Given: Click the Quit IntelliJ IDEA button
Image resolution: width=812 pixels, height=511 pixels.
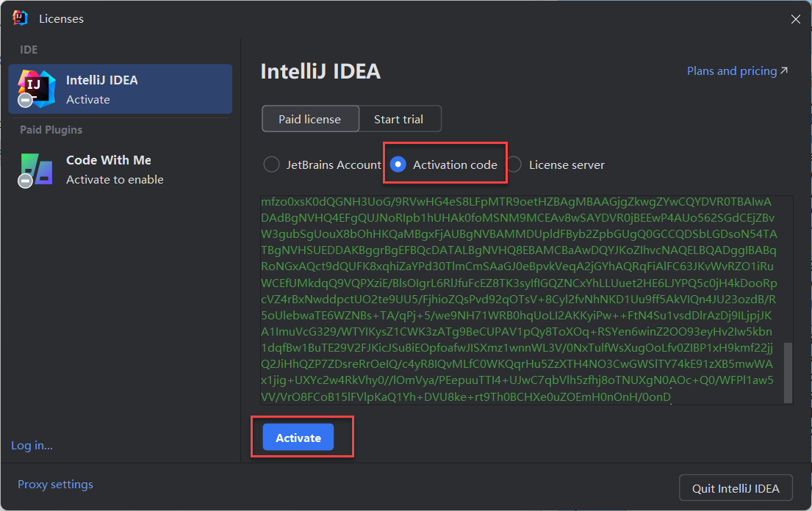Looking at the screenshot, I should [x=736, y=488].
